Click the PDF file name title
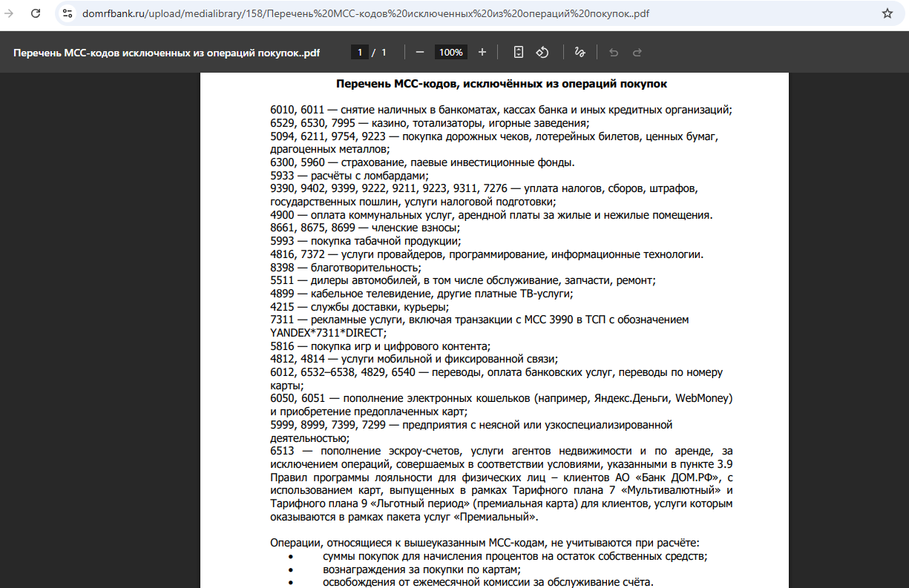Viewport: 909px width, 588px height. click(167, 53)
